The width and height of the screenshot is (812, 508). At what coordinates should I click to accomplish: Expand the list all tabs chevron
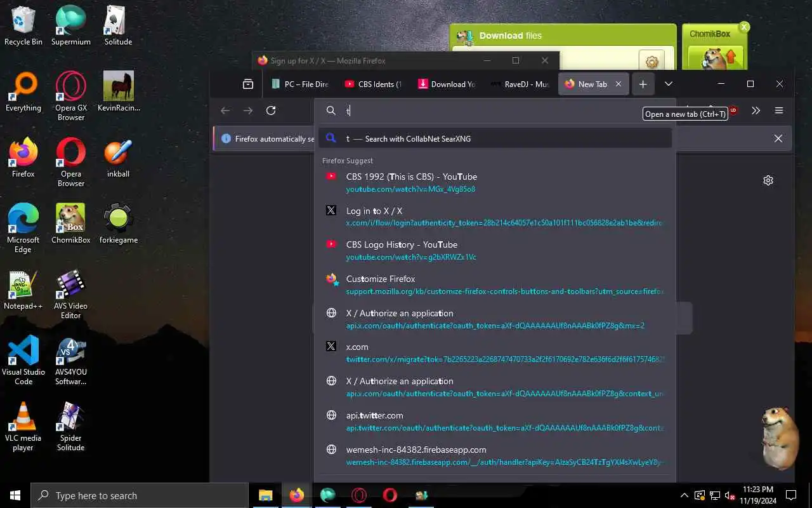(x=668, y=84)
